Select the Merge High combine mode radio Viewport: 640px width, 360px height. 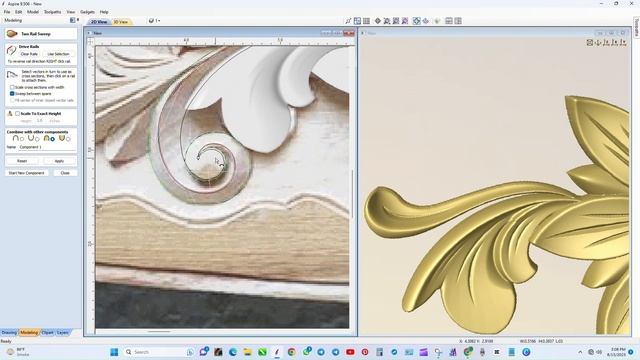point(52,139)
